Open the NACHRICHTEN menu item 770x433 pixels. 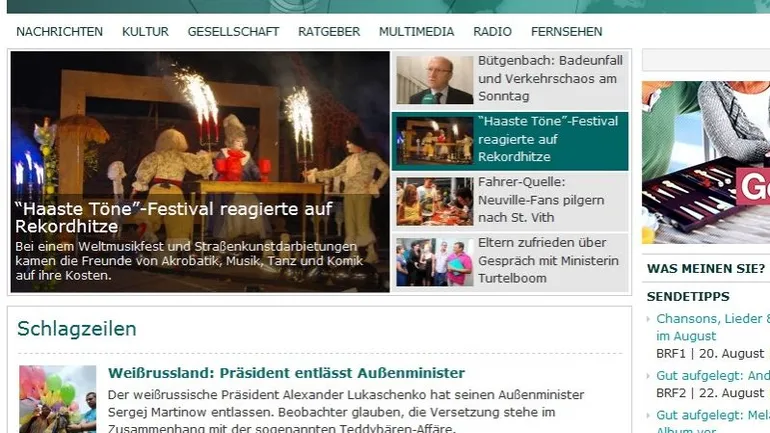click(59, 31)
